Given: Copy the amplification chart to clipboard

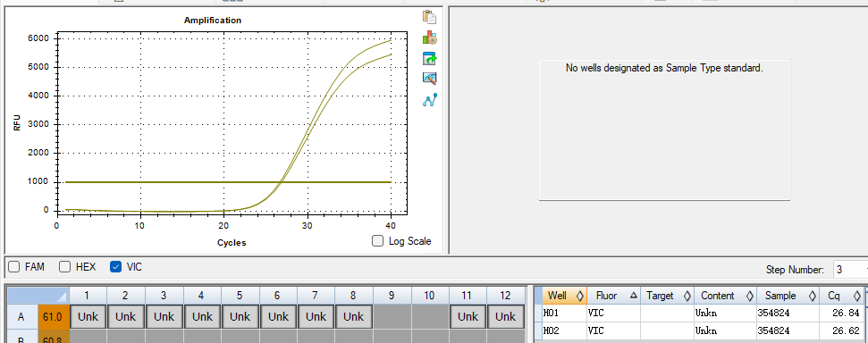Looking at the screenshot, I should click(429, 17).
